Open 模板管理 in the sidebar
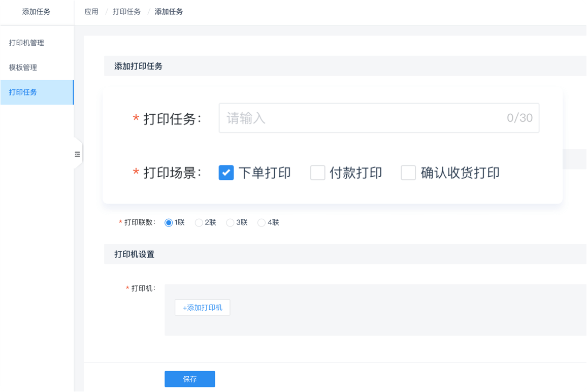Image resolution: width=587 pixels, height=392 pixels. 23,68
